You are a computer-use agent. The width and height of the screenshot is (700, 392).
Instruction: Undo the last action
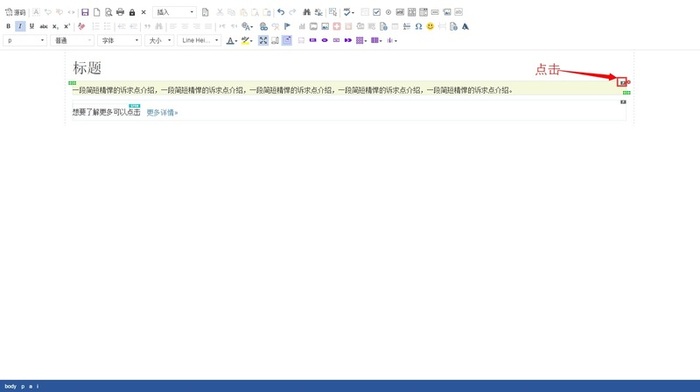click(x=281, y=12)
